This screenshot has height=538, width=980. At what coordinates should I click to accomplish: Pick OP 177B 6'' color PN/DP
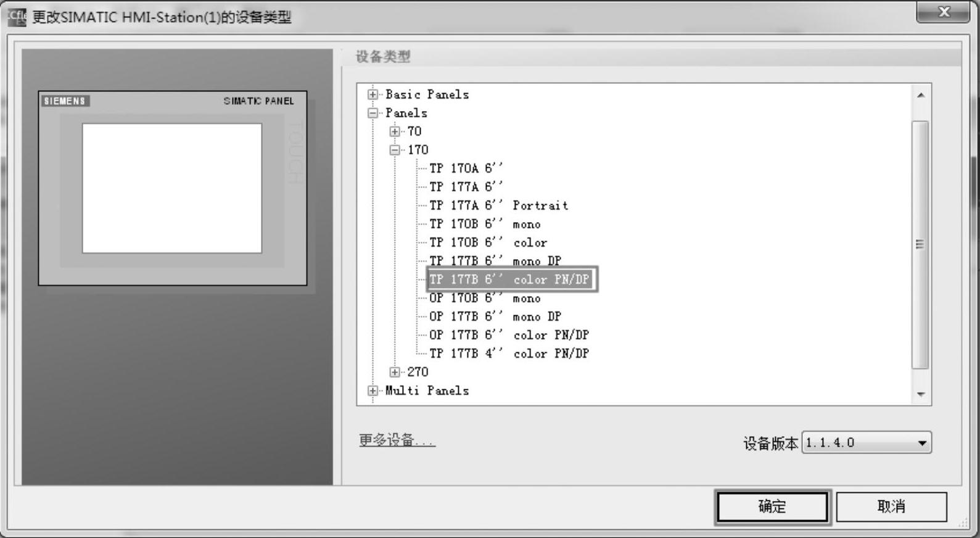[x=509, y=335]
